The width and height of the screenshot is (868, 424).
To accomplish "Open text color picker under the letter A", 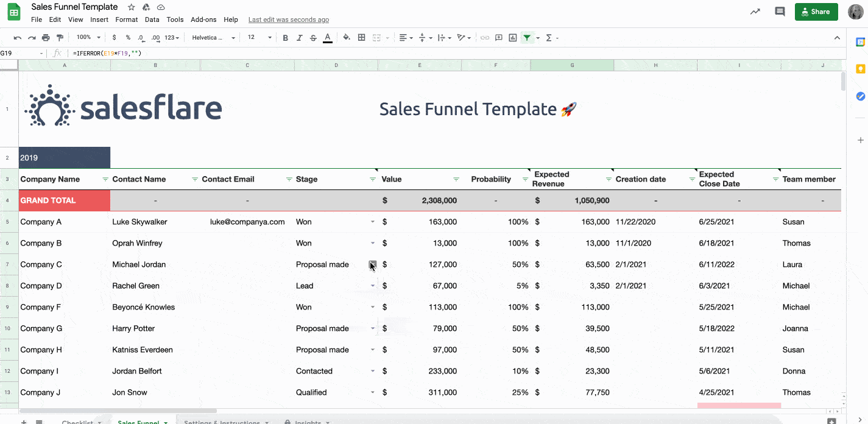I will pyautogui.click(x=328, y=38).
